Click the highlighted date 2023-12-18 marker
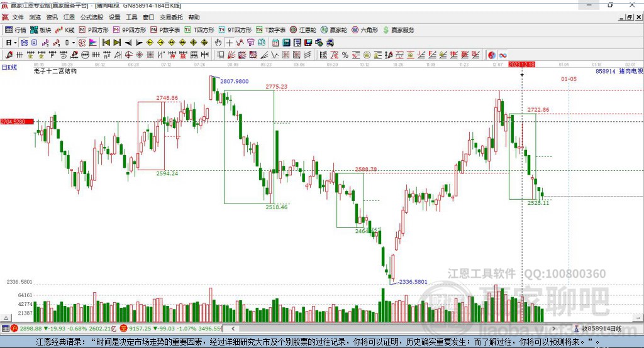 tap(521, 65)
